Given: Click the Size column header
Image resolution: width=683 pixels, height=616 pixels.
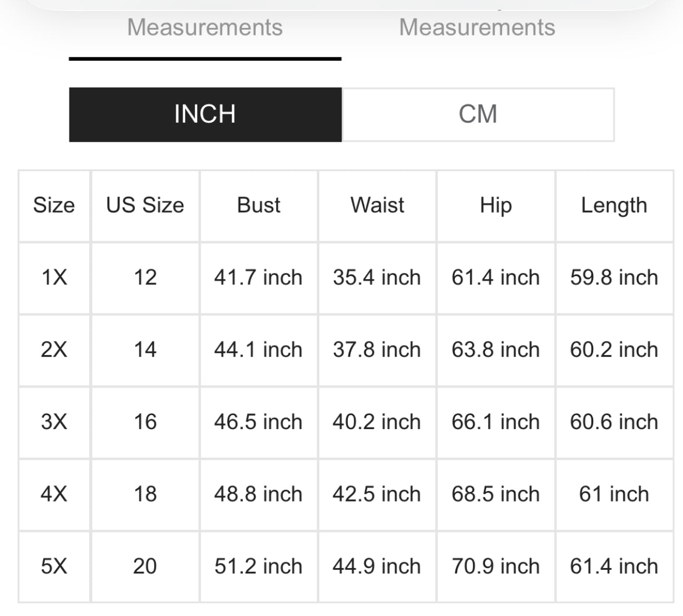Looking at the screenshot, I should (x=54, y=206).
